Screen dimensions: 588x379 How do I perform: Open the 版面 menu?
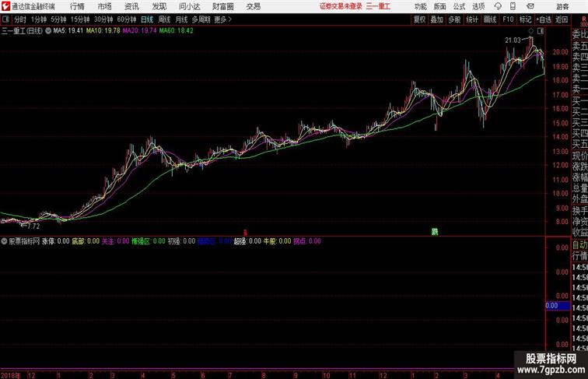pos(440,6)
